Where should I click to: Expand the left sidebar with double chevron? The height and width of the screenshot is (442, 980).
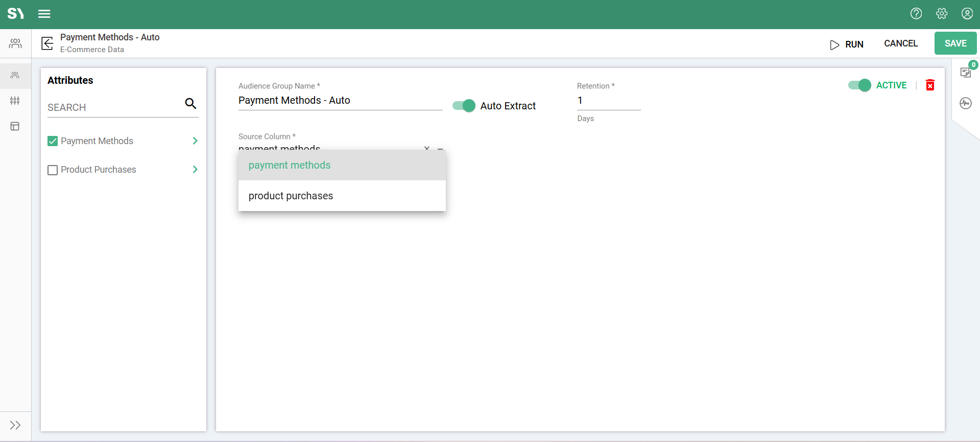(15, 425)
